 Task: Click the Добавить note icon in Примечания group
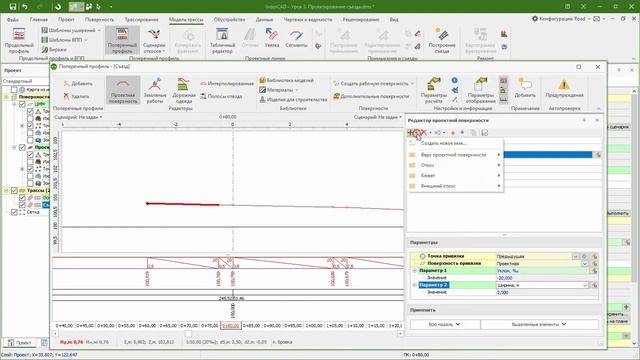click(x=525, y=87)
